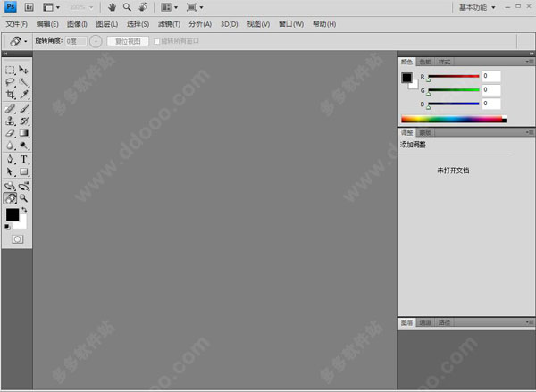Select the Zoom tool in toolbox
Screen dimensions: 536x392
click(x=23, y=198)
